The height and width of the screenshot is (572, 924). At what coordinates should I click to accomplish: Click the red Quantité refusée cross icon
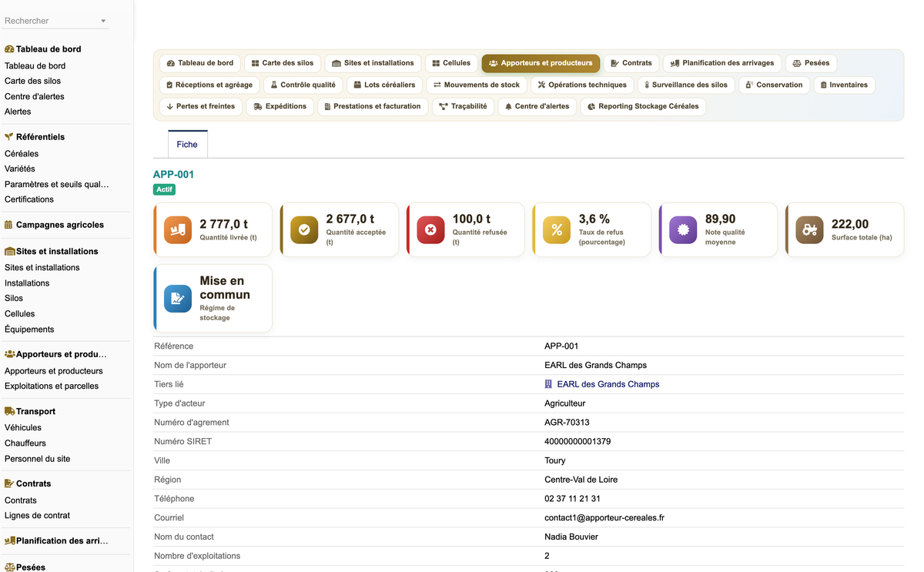[430, 229]
